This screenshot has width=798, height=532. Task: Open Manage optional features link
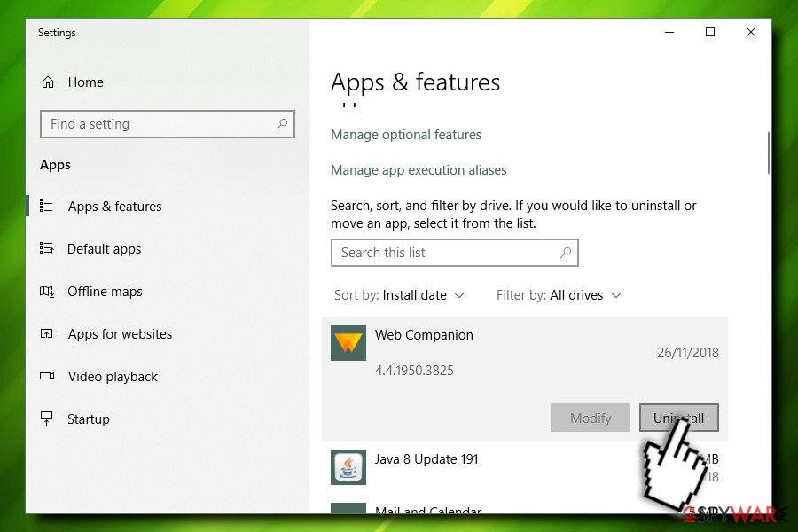click(x=406, y=135)
